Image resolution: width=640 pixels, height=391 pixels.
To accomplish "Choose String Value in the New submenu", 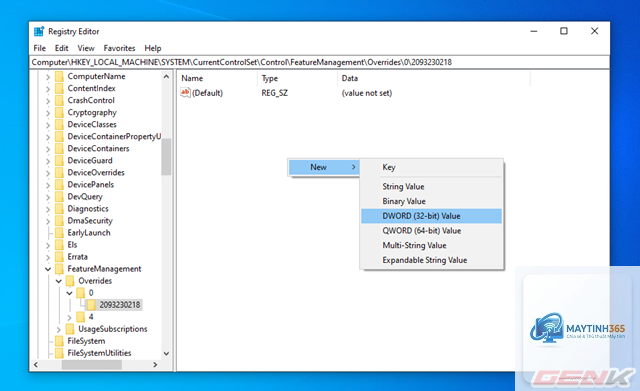I will (x=431, y=187).
